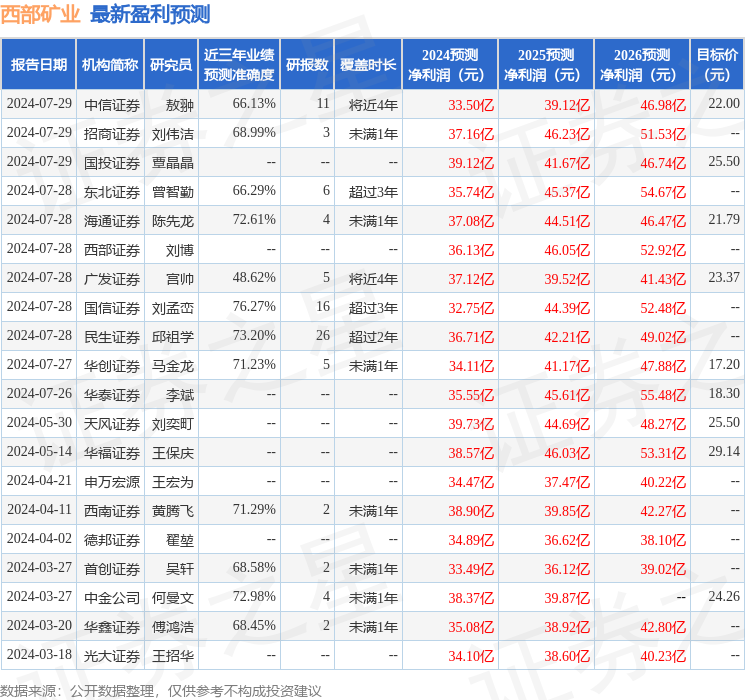745x700 pixels.
Task: Click the 72.61% accuracy value
Action: click(x=254, y=220)
